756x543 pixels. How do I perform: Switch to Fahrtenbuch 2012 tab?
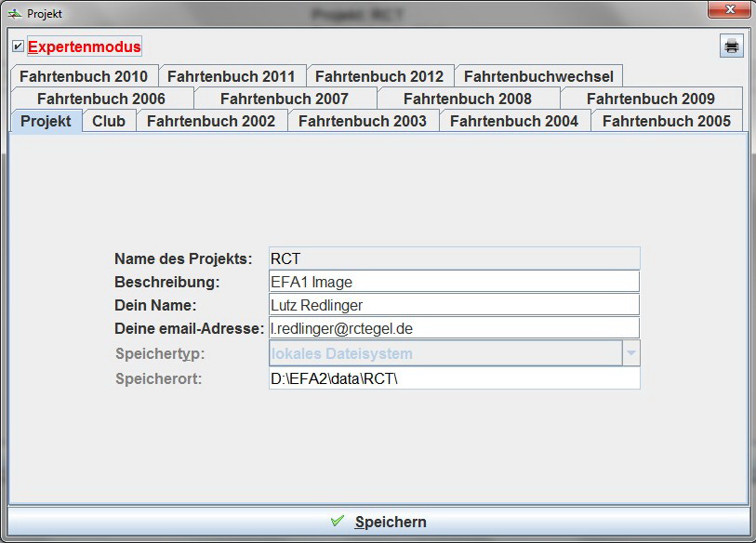(x=380, y=76)
